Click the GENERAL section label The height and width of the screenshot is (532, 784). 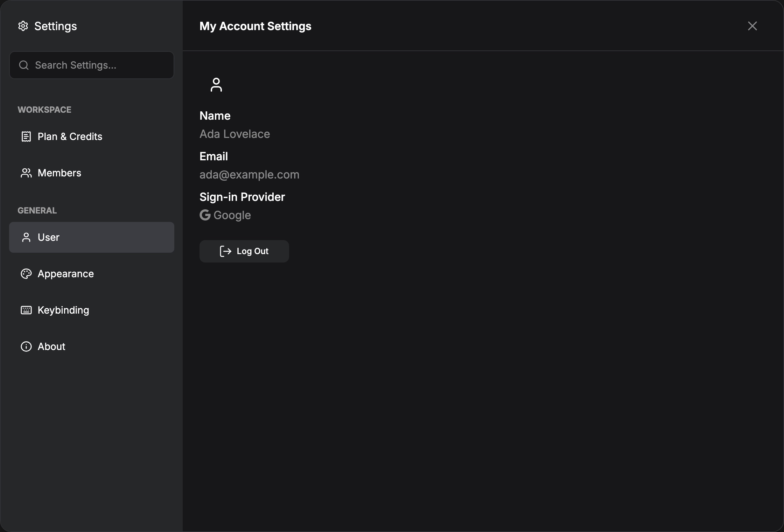[x=37, y=210]
